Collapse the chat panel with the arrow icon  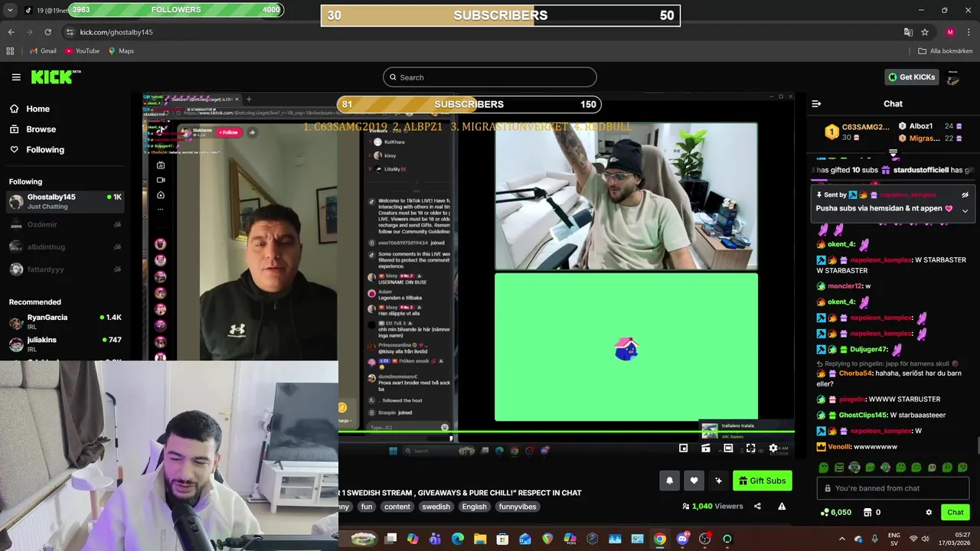816,103
